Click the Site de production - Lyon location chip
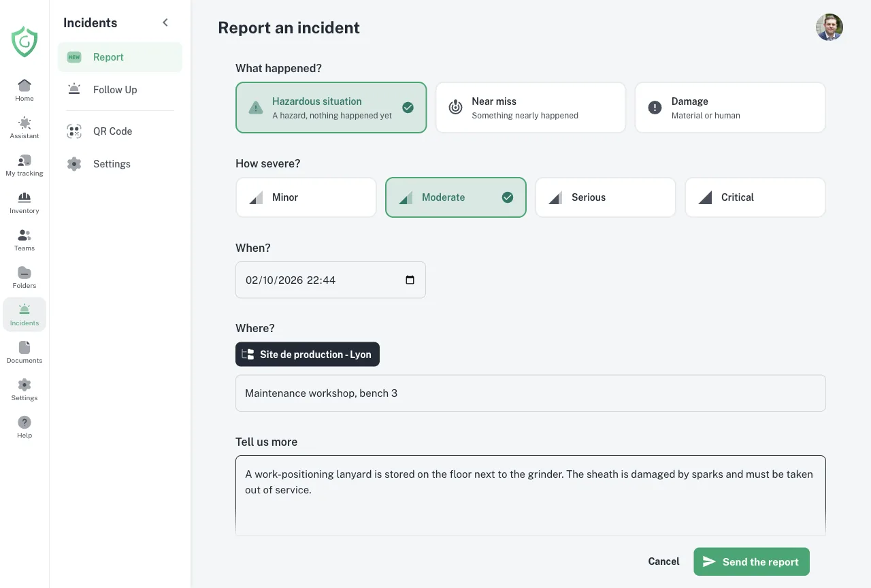 tap(308, 354)
